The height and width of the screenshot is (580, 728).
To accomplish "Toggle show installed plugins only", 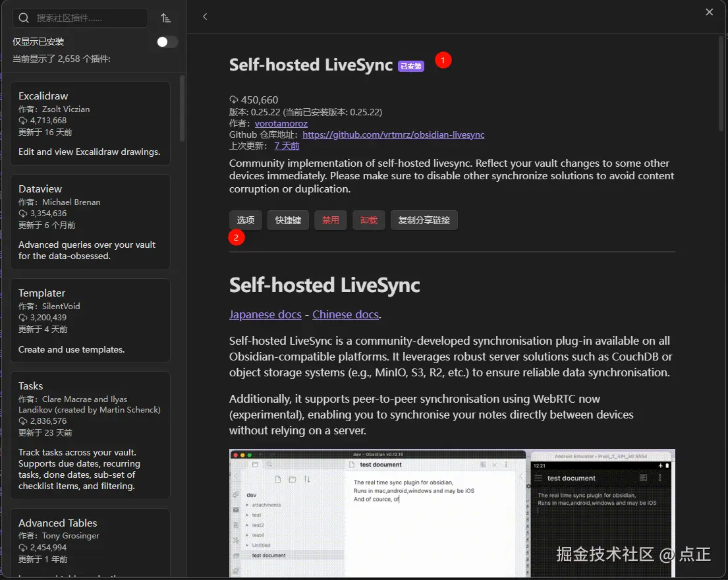I will point(167,42).
